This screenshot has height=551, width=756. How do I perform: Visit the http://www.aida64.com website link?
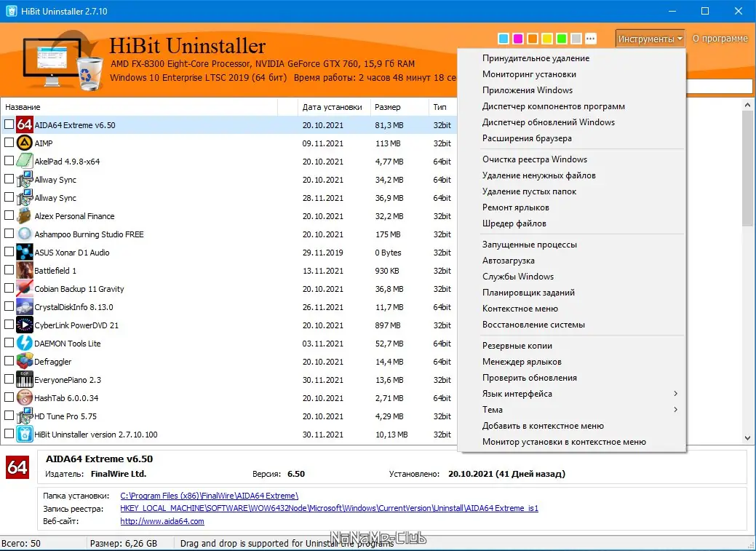coord(162,521)
